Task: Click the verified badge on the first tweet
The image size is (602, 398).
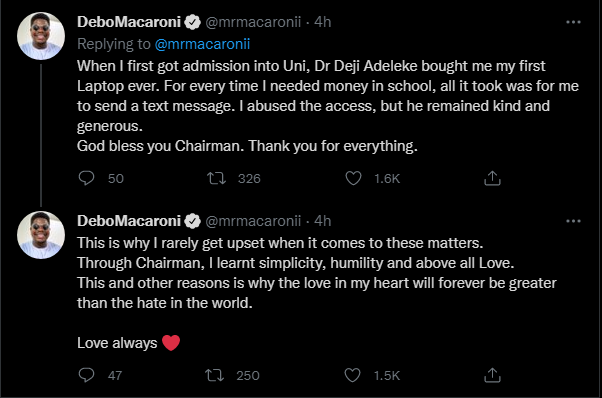Action: click(192, 22)
